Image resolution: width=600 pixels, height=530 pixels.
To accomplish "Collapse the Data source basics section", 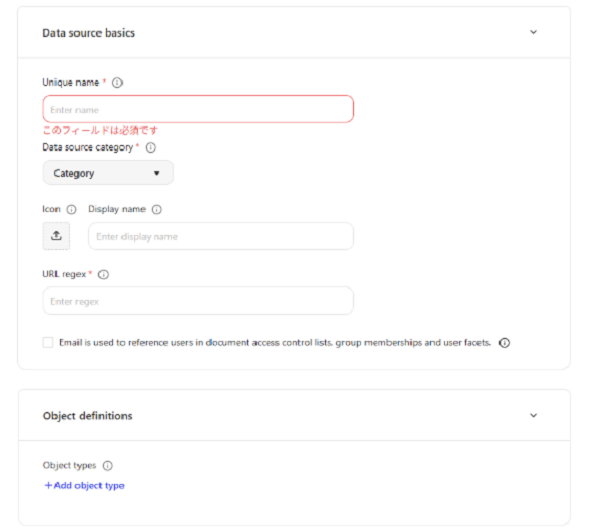I will [x=533, y=32].
